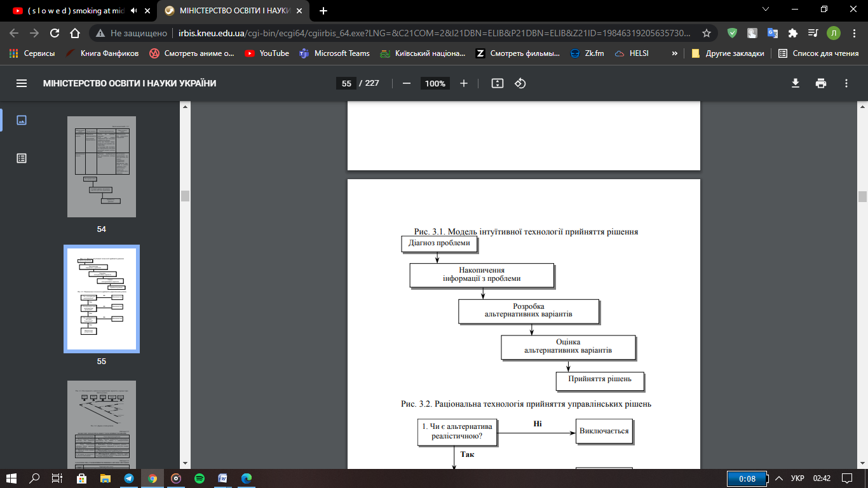Open Microsoft Word from the taskbar
Viewport: 868px width, 488px height.
[x=223, y=478]
